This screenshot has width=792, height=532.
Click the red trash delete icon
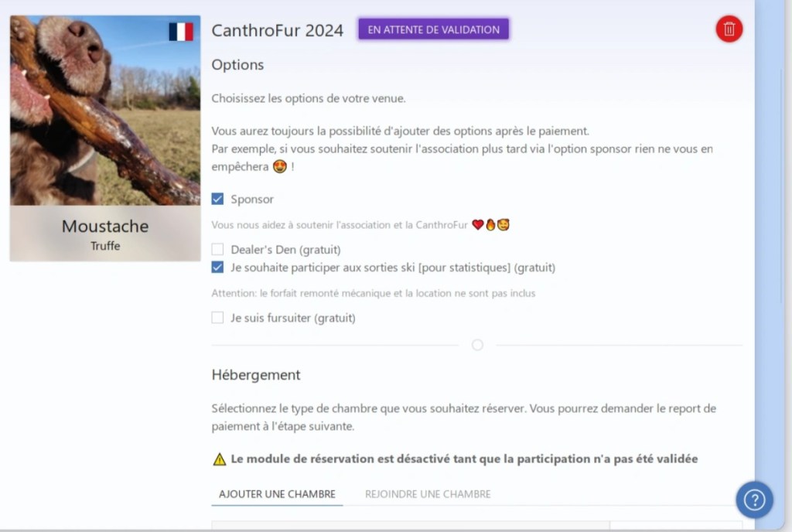(x=729, y=29)
